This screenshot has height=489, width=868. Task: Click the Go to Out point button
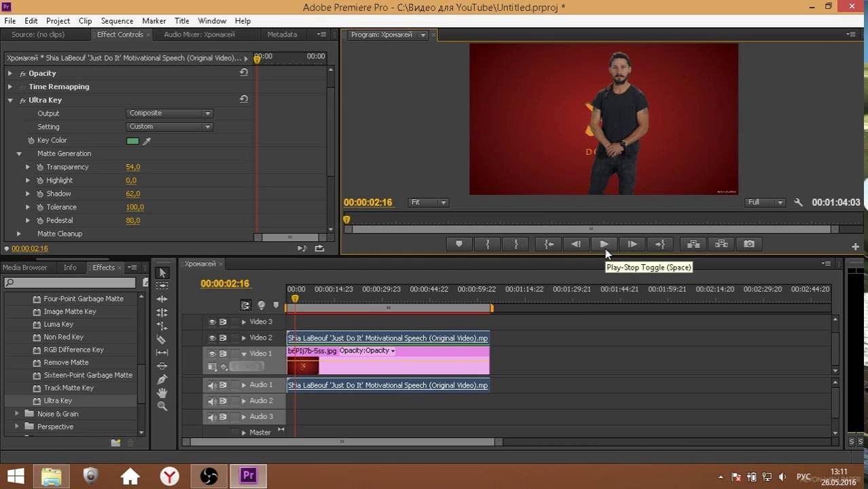(x=659, y=244)
